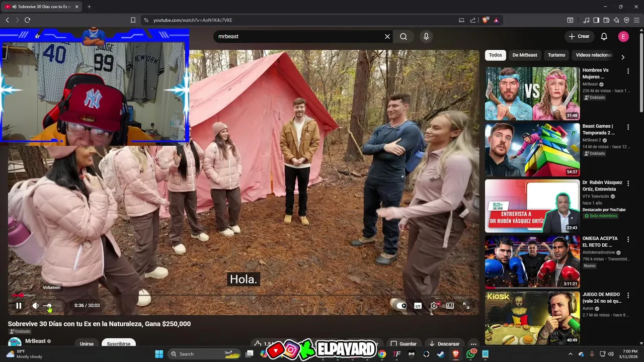
Task: Click the Guardar button
Action: pyautogui.click(x=403, y=344)
